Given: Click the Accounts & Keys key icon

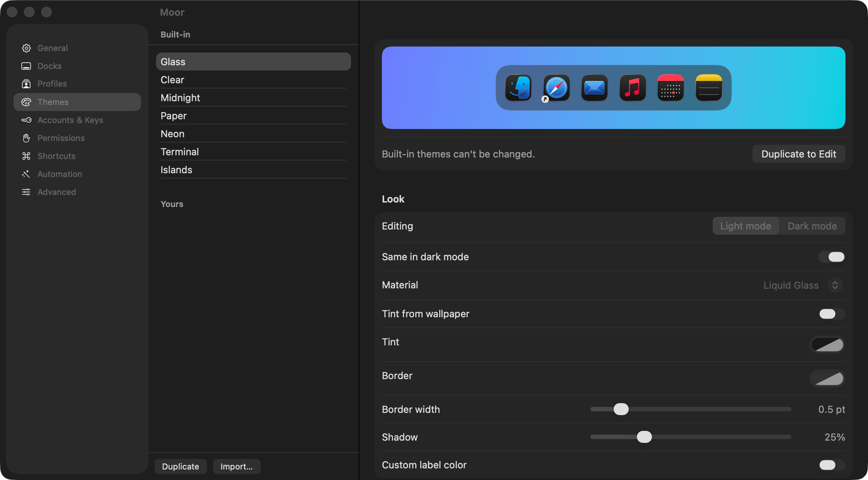Looking at the screenshot, I should pos(26,120).
